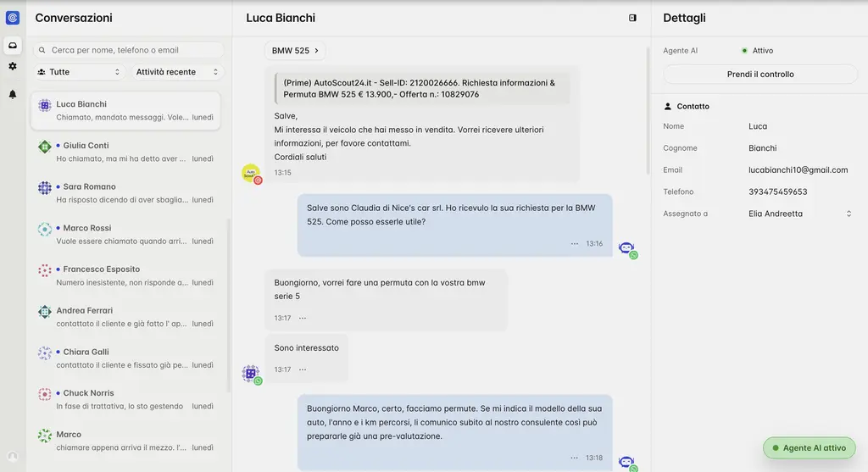The image size is (868, 472).
Task: Open the Attività recente sort dropdown
Action: (x=176, y=72)
